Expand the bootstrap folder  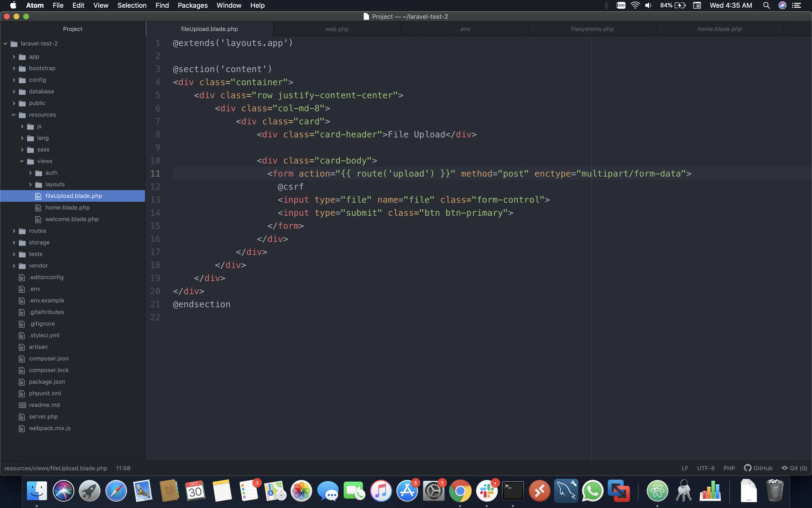point(14,68)
